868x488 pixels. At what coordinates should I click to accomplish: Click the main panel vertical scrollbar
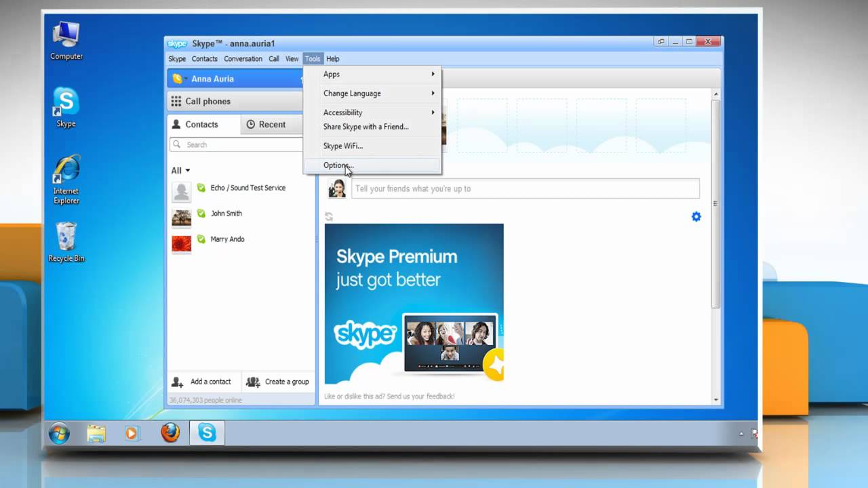click(715, 203)
